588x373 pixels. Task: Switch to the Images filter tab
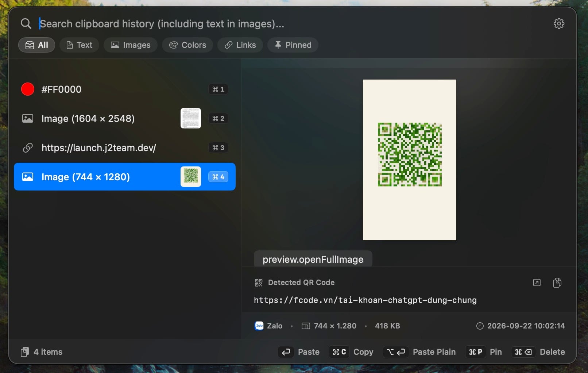(130, 45)
